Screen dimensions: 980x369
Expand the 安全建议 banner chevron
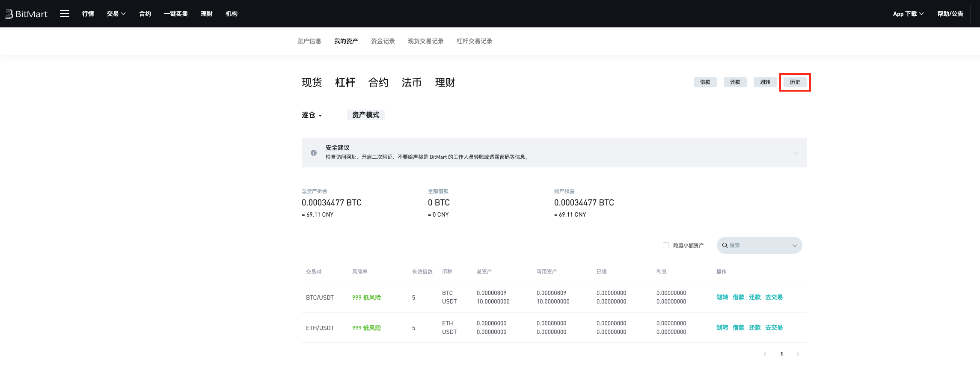click(x=796, y=153)
